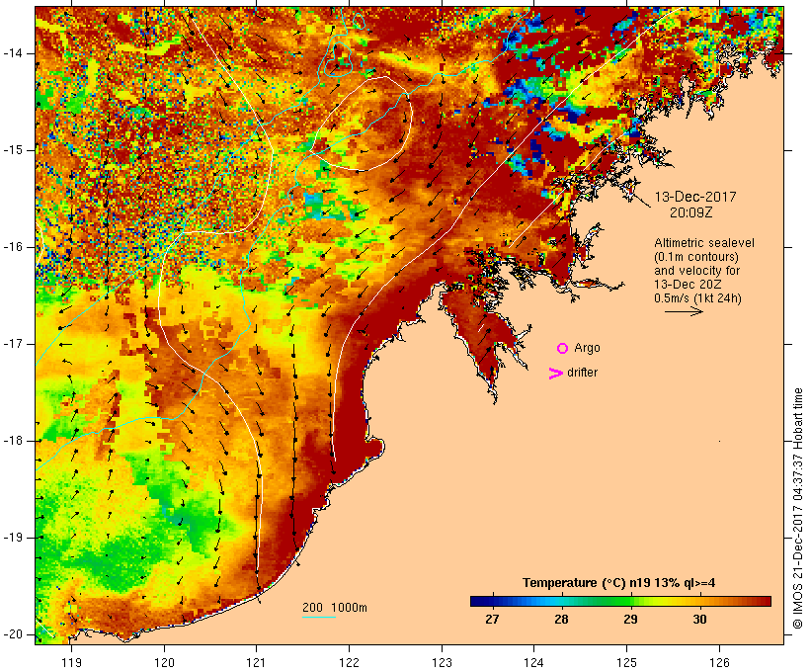
Task: Click the '126' longitude axis label
Action: click(x=719, y=662)
